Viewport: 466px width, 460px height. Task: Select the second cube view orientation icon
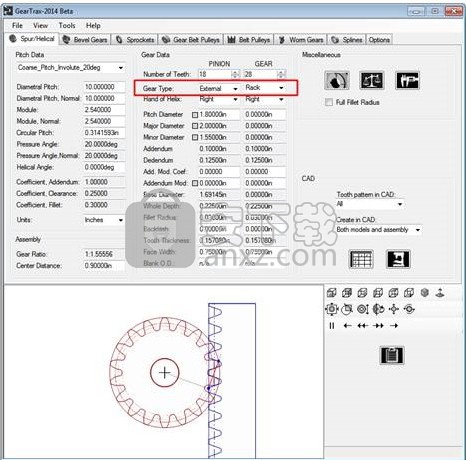click(347, 293)
